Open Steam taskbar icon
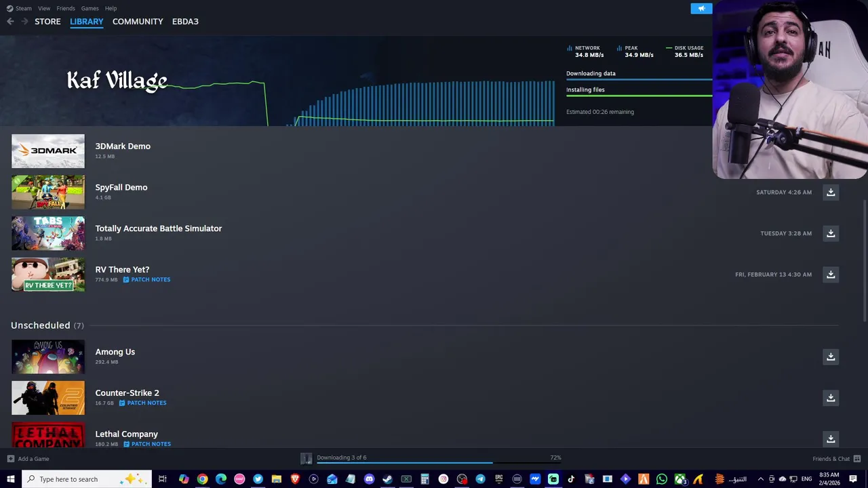This screenshot has height=488, width=868. click(x=387, y=479)
